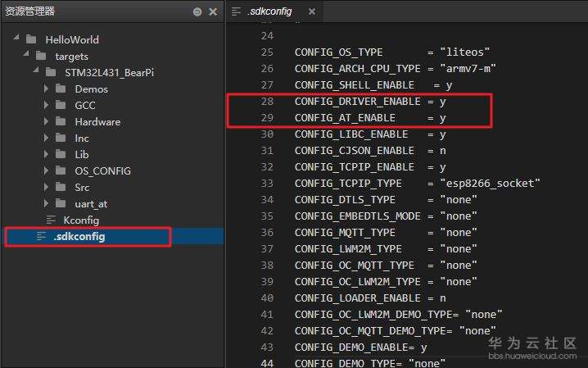The image size is (588, 368).
Task: Close the resource explorer panel
Action: coord(213,11)
